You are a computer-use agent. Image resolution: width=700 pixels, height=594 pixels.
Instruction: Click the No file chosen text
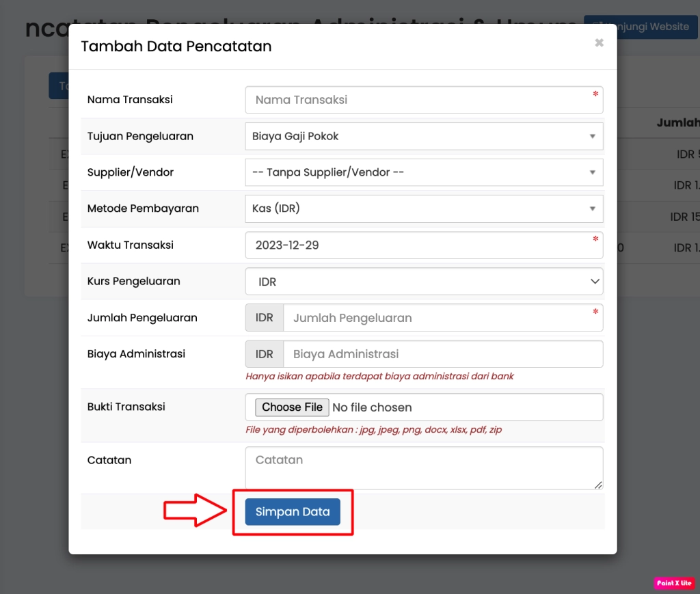pos(372,407)
